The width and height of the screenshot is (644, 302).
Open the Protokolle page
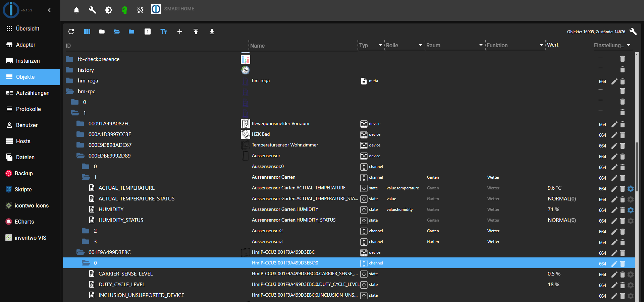click(x=30, y=109)
